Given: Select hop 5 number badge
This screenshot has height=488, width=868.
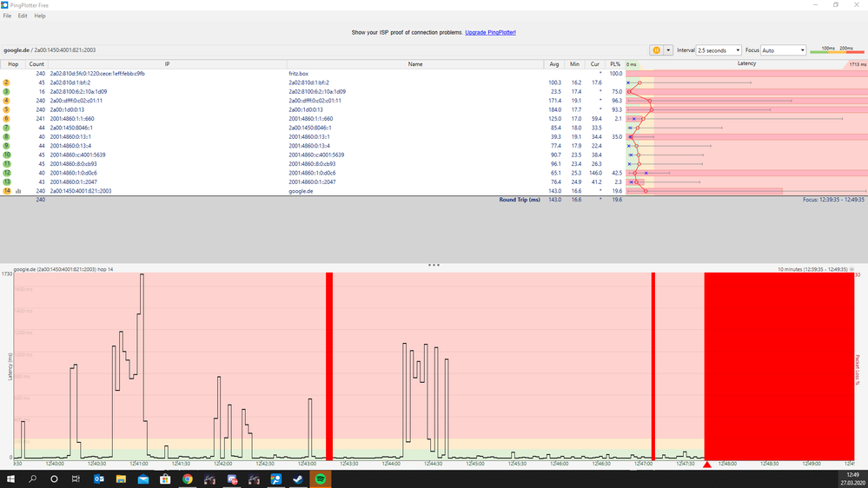Looking at the screenshot, I should coord(7,109).
